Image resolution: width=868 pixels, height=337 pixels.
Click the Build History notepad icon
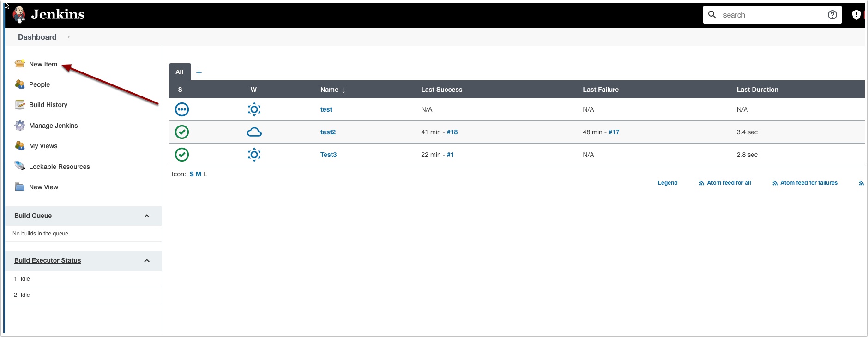coord(20,104)
